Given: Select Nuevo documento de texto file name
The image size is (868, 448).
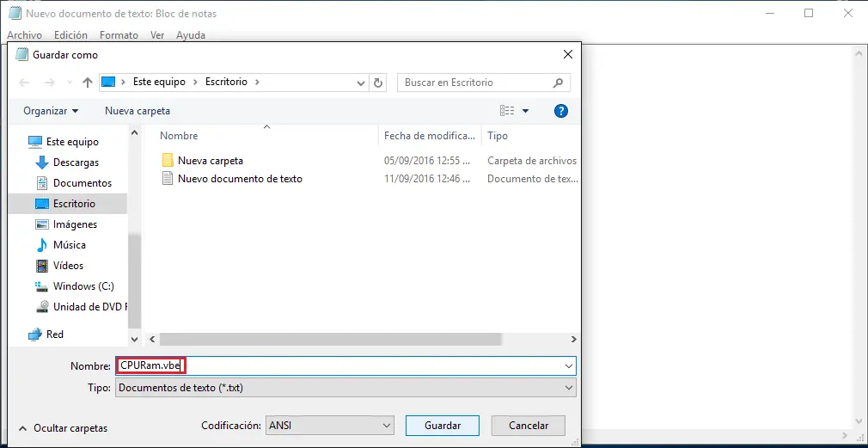Looking at the screenshot, I should (x=241, y=178).
